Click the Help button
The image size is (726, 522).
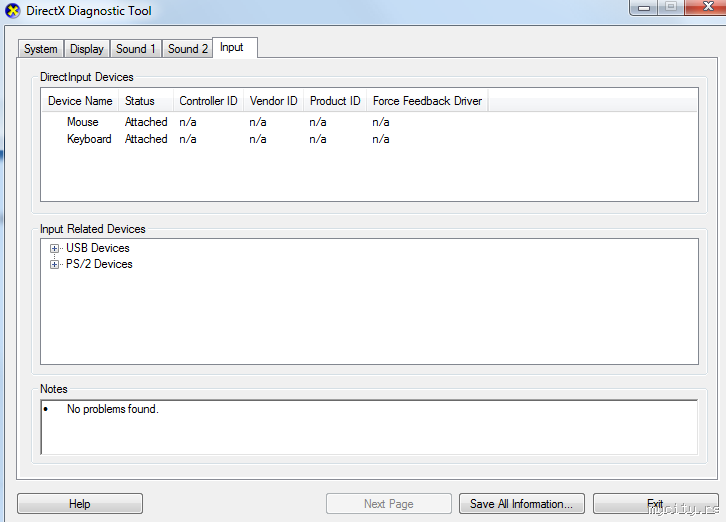tap(80, 503)
